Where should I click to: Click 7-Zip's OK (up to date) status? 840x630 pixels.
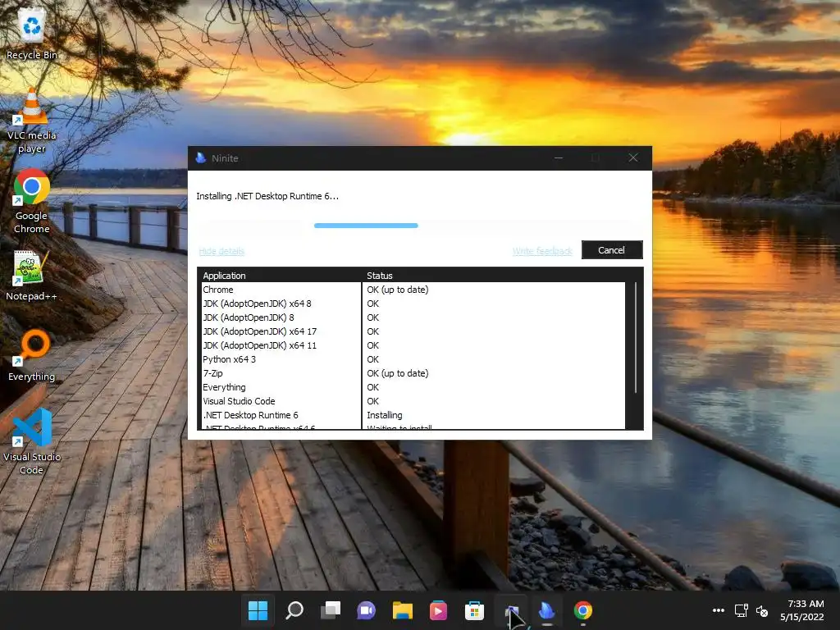[398, 373]
